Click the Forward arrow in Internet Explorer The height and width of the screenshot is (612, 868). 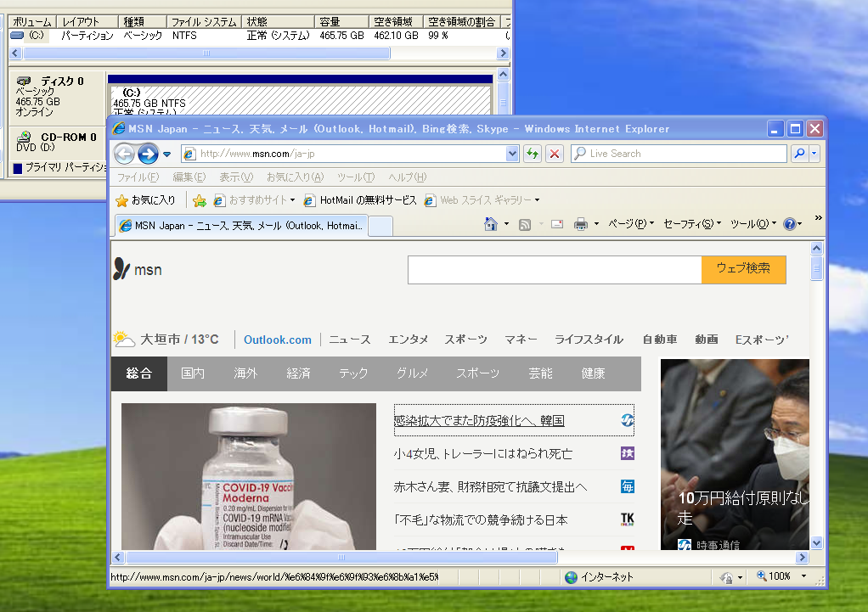148,154
